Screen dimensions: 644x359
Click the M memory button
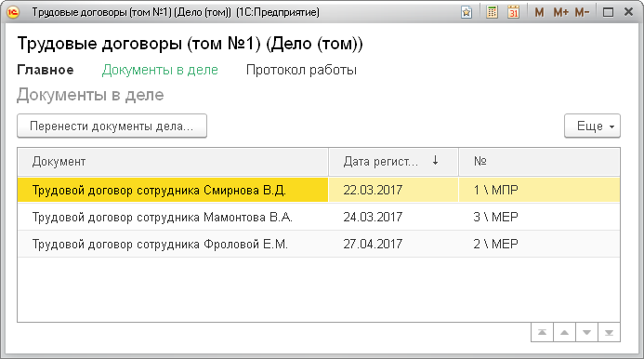point(539,12)
